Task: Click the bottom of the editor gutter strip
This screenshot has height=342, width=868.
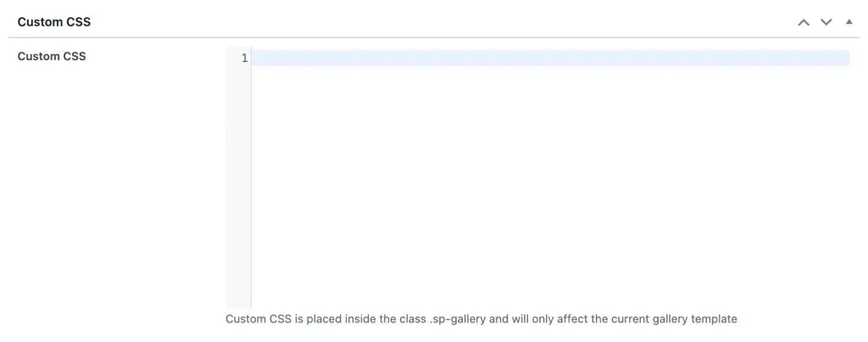Action: [238, 297]
